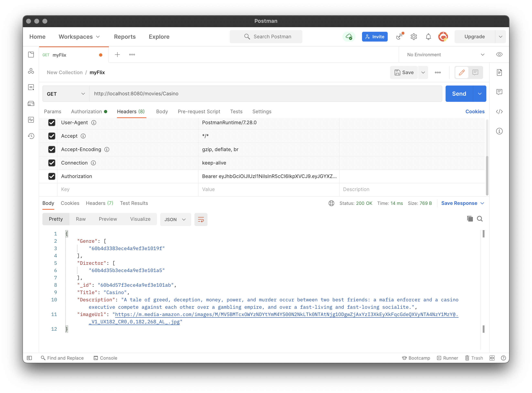Open the No Environment selector
This screenshot has height=393, width=532.
pyautogui.click(x=445, y=55)
